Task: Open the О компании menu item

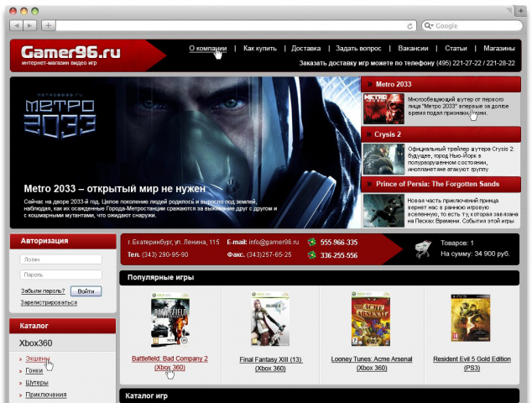Action: (x=207, y=48)
